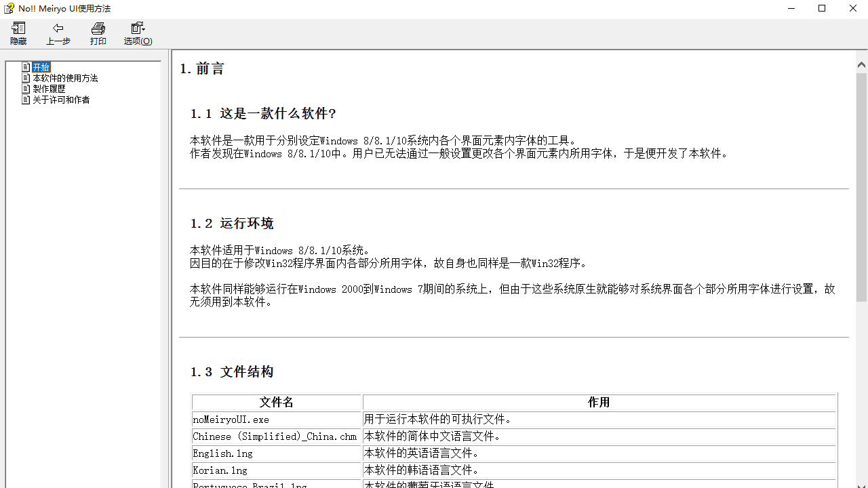Viewport: 868px width, 488px height.
Task: Click the 文件名 table column header
Action: click(x=277, y=403)
